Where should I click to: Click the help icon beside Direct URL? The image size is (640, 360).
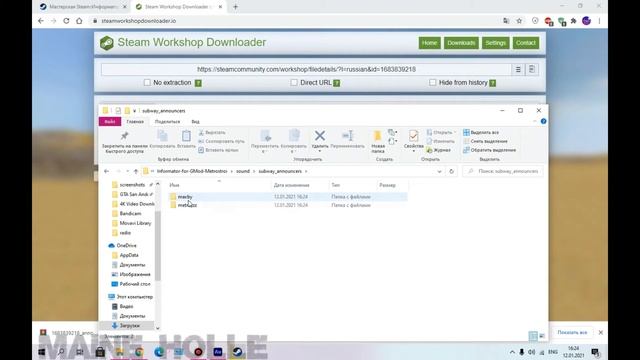click(337, 83)
